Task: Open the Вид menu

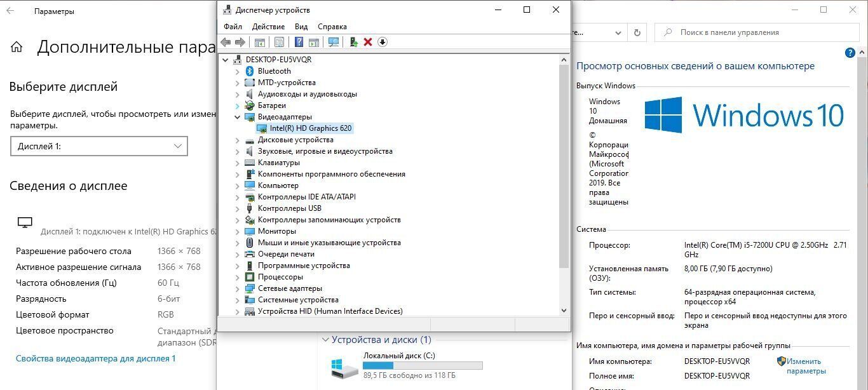Action: (301, 27)
